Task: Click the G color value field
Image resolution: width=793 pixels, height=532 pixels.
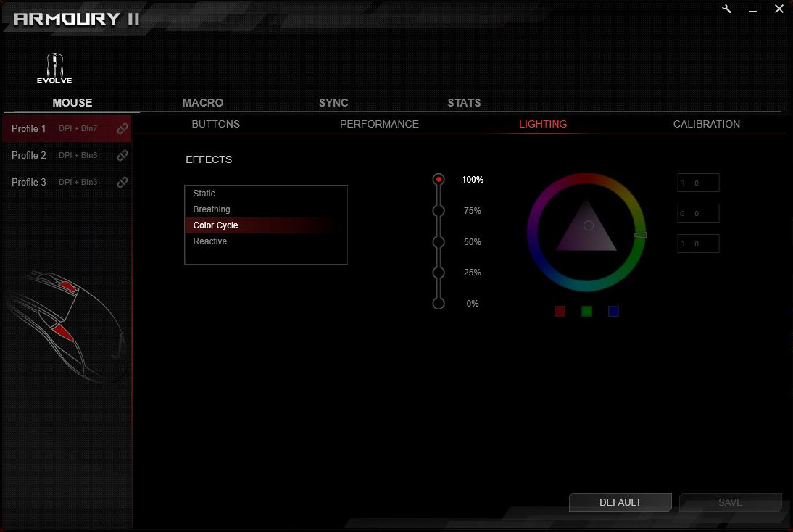Action: (699, 213)
